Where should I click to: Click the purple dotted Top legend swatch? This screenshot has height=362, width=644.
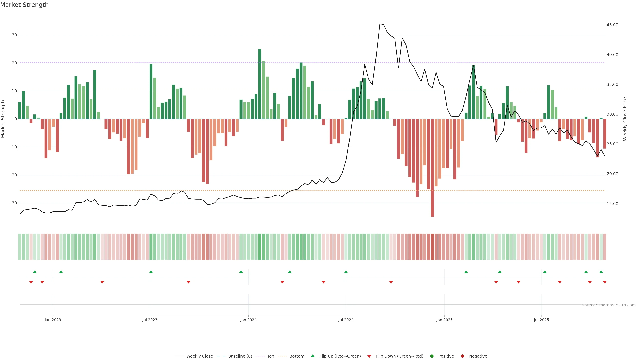pyautogui.click(x=260, y=356)
